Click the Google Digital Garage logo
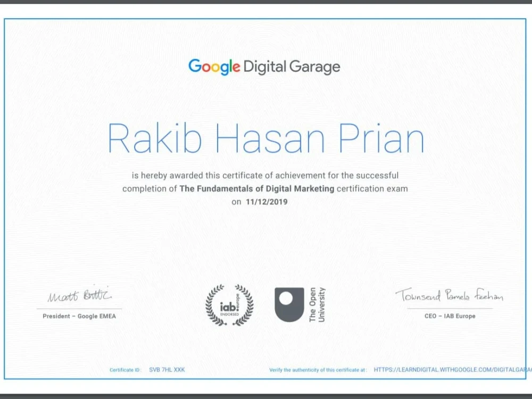Screen dimensions: 532x399 point(264,67)
